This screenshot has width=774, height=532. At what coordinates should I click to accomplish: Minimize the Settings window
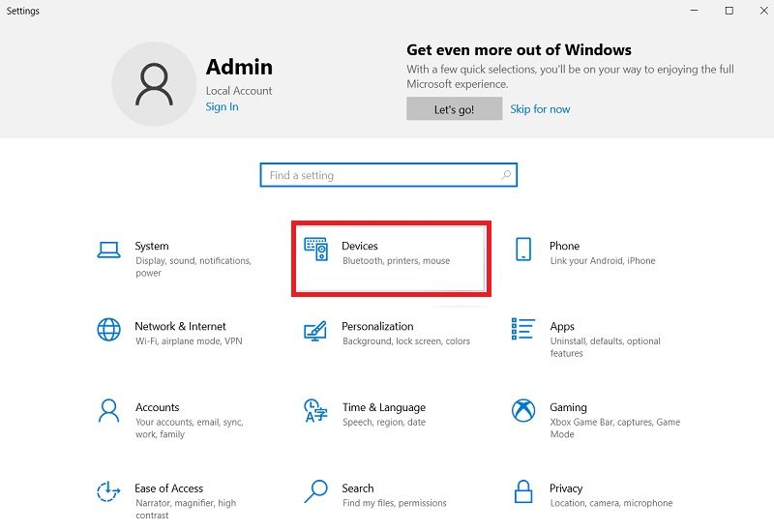pos(694,11)
